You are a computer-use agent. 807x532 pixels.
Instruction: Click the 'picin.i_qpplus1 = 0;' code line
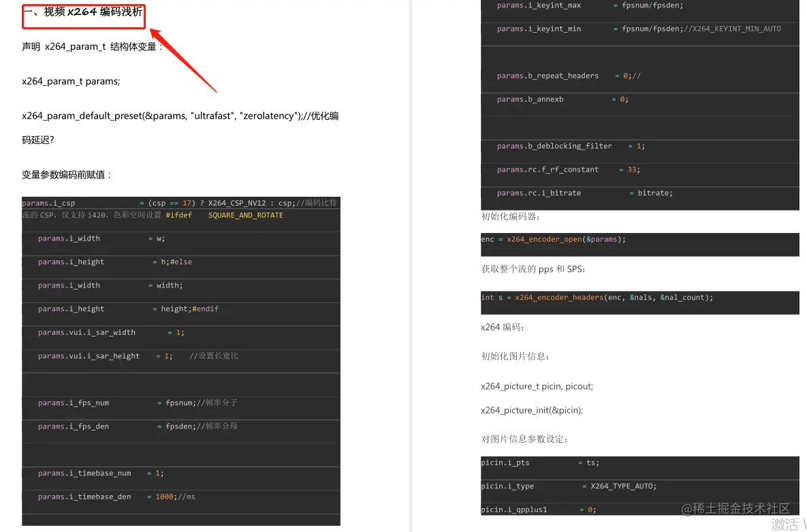[539, 510]
